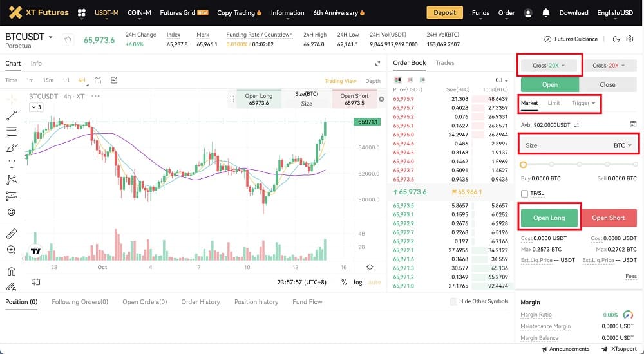644x354 pixels.
Task: Open English/USD language dropdown
Action: 615,13
